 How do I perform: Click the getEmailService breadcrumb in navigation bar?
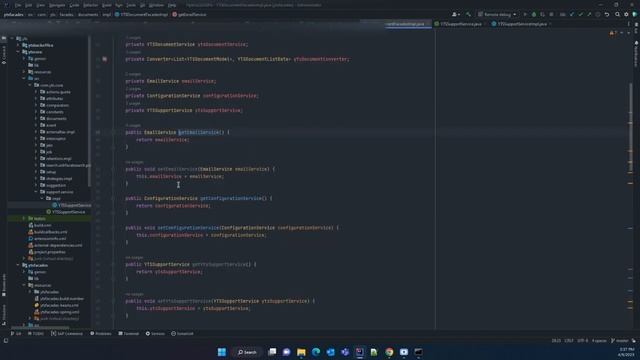point(189,15)
